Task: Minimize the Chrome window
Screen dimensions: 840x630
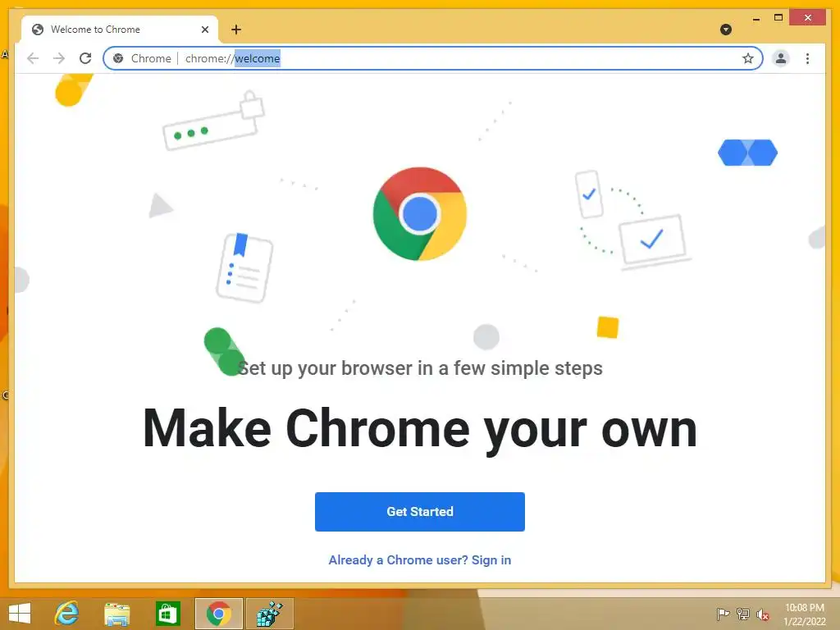Action: click(x=756, y=18)
